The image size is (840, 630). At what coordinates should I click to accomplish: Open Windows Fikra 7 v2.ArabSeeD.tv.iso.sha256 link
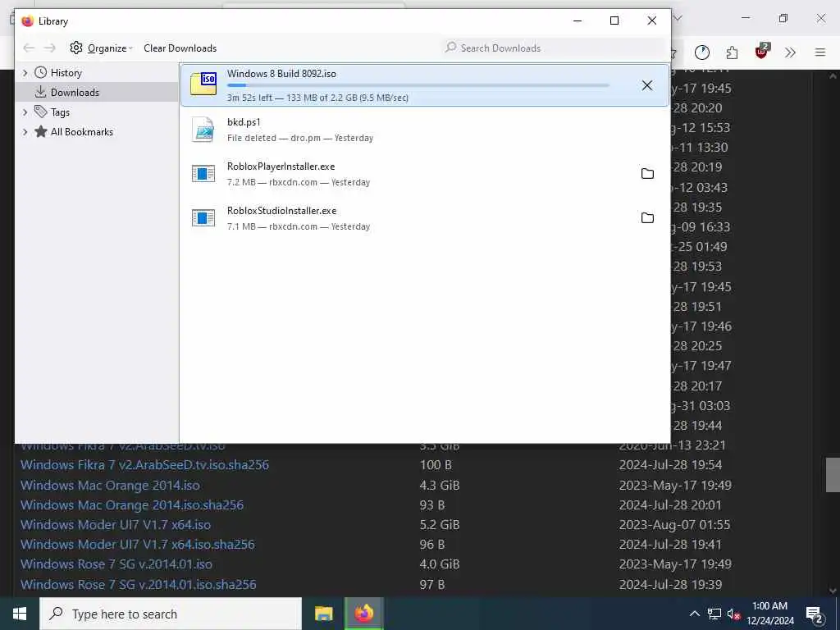pyautogui.click(x=144, y=465)
